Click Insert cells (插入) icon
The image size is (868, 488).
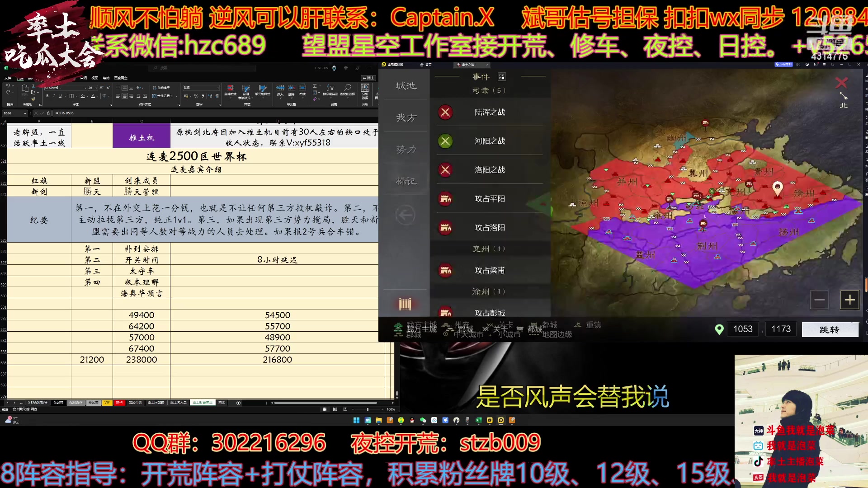280,92
